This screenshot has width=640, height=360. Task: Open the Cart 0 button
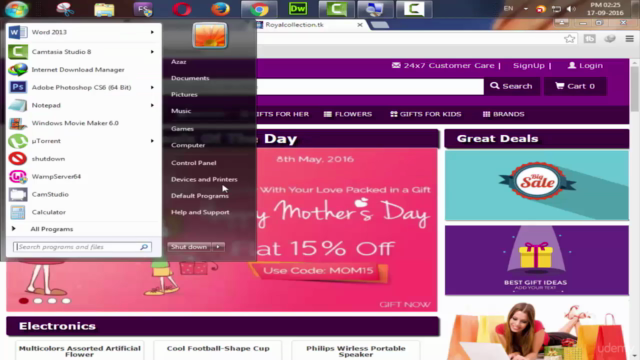[575, 86]
